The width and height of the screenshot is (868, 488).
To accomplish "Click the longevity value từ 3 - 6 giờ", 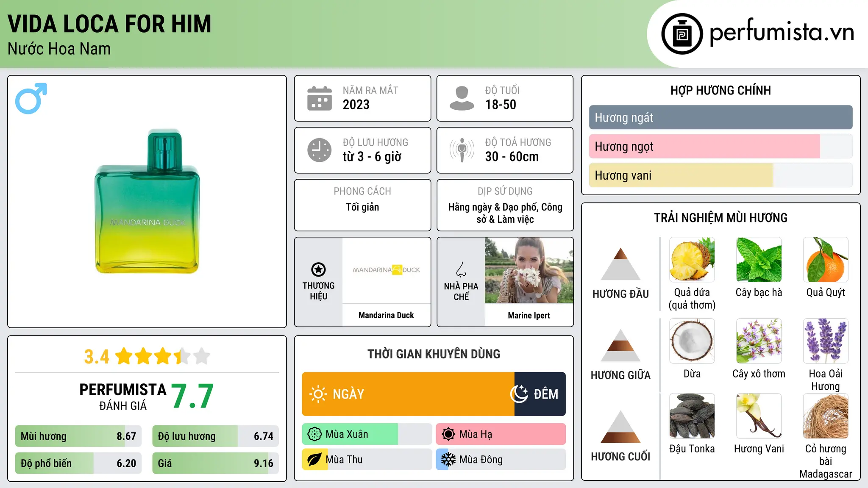I will pyautogui.click(x=372, y=157).
